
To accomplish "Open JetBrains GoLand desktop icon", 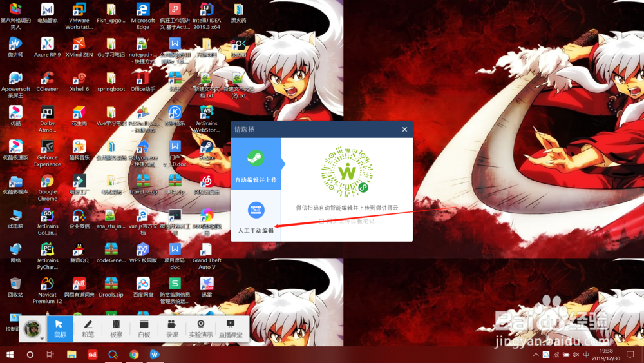I will point(47,222).
